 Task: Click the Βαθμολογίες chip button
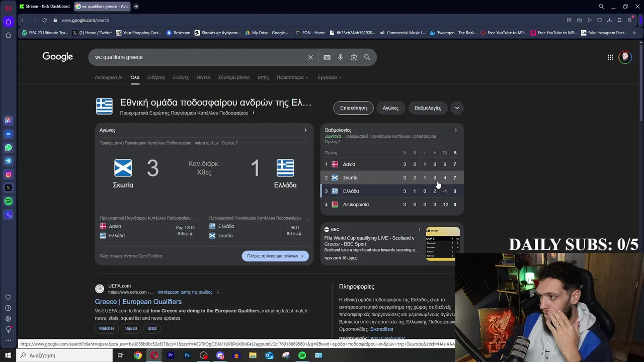[428, 108]
